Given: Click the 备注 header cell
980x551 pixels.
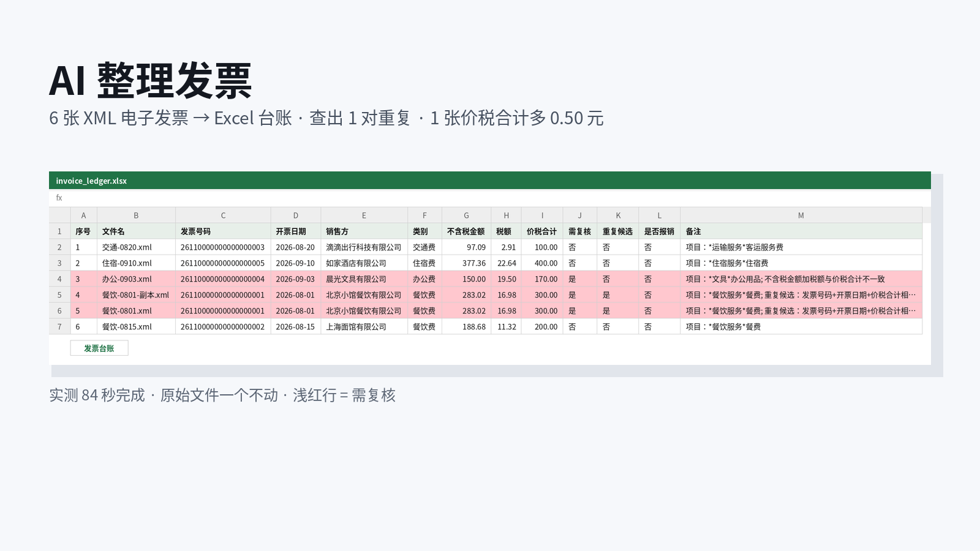Looking at the screenshot, I should tap(801, 231).
